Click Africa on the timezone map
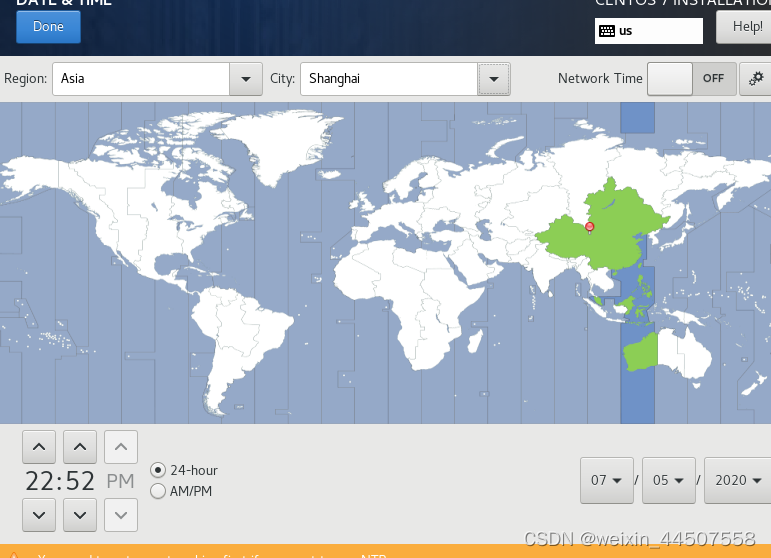Viewport: 771px width, 558px height. (x=413, y=295)
